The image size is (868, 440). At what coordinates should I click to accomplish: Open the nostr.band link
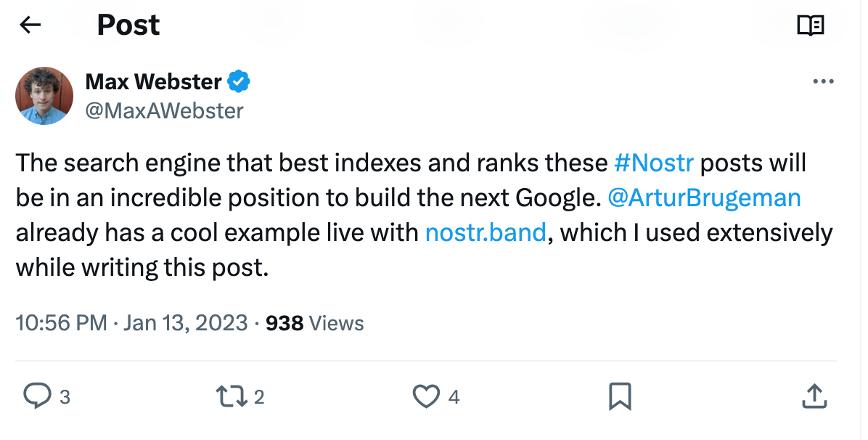point(485,233)
